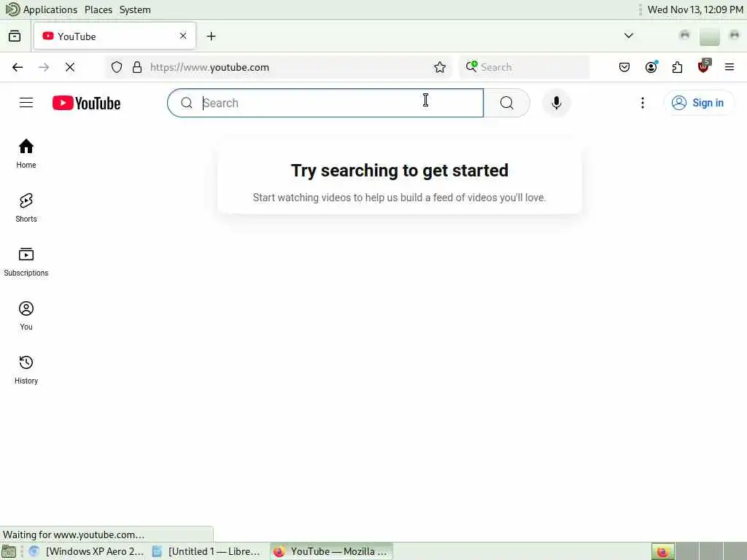The height and width of the screenshot is (560, 747).
Task: Click the Firefox icon in bottom-right panel
Action: (x=662, y=552)
